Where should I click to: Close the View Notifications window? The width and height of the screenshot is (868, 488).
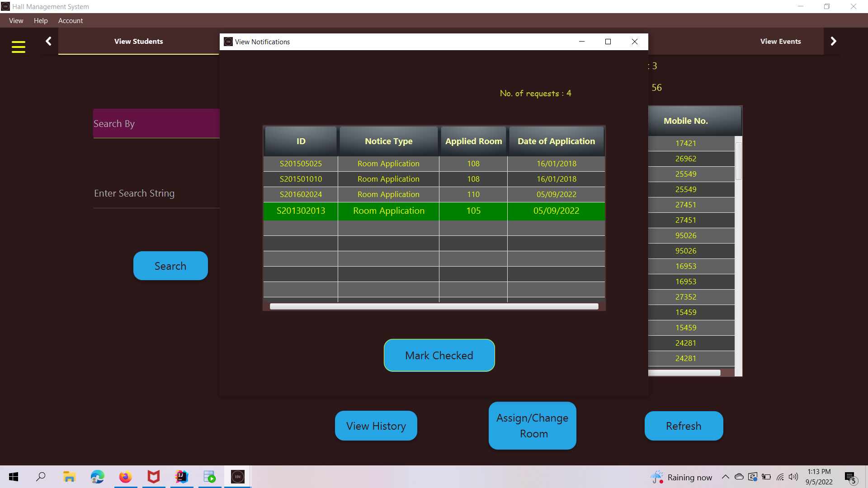click(635, 42)
